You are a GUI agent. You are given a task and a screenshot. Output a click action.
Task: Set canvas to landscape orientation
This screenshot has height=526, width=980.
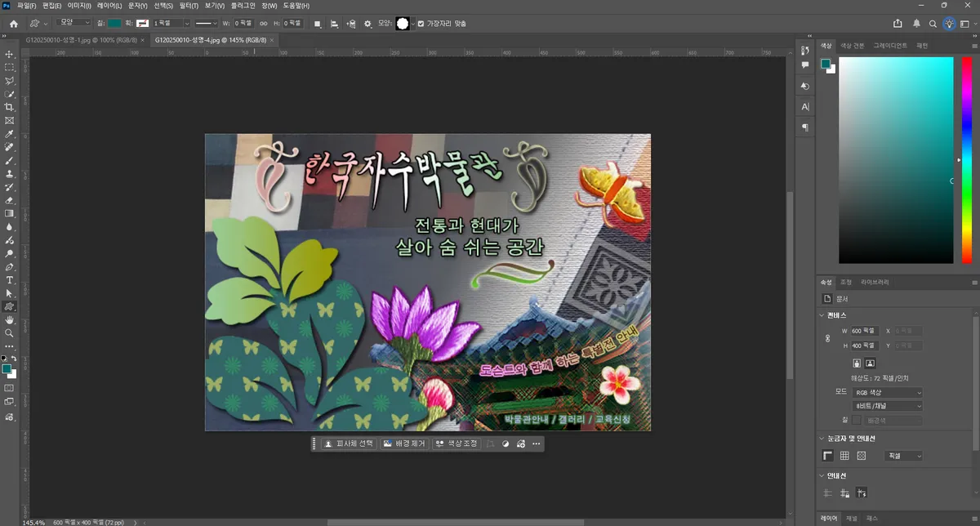pos(871,363)
